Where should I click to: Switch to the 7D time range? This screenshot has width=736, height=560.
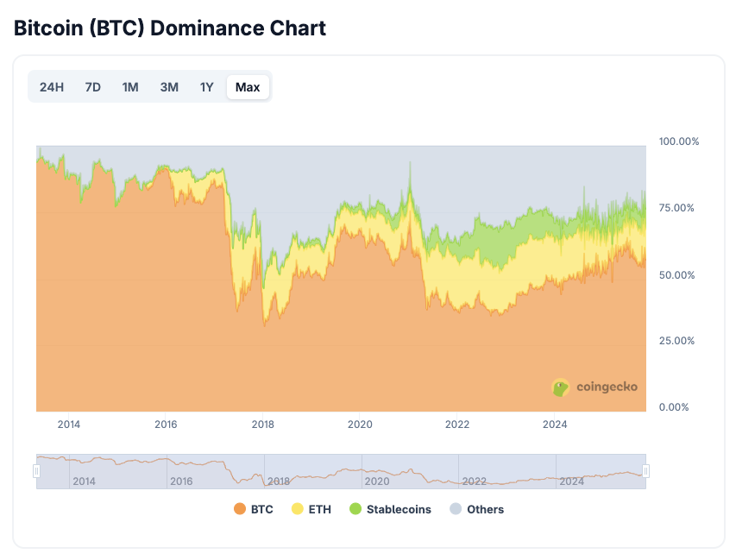(92, 87)
